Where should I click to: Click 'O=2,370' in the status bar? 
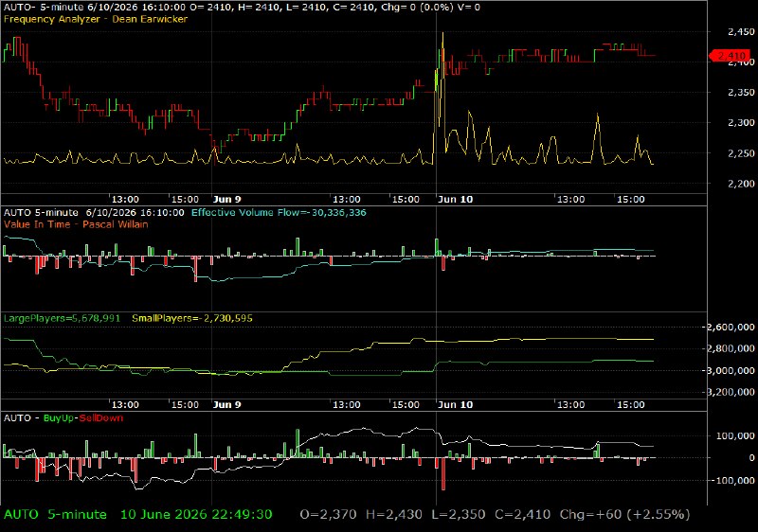(x=328, y=515)
